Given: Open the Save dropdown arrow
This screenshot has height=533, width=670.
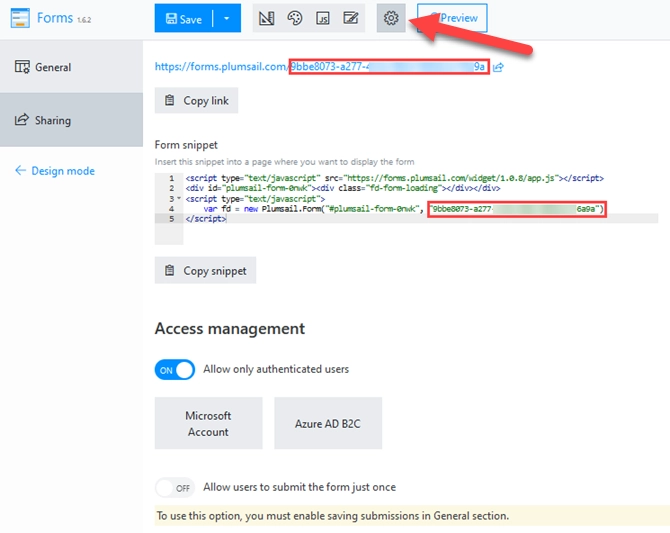Looking at the screenshot, I should point(226,18).
